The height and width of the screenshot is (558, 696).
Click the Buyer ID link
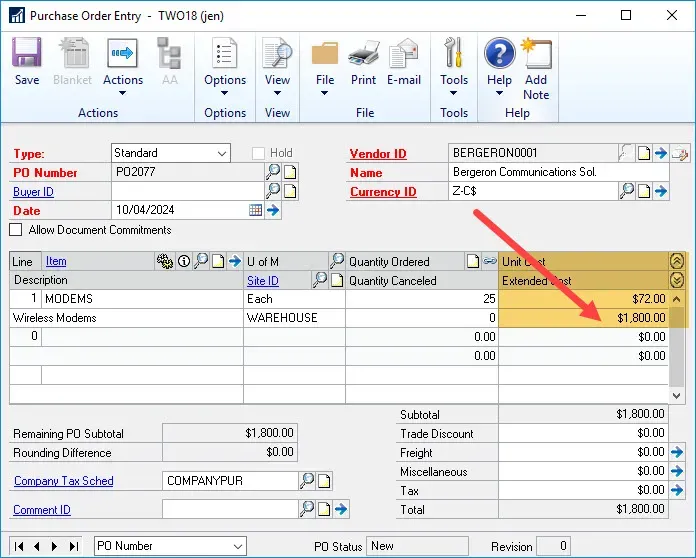pos(33,192)
